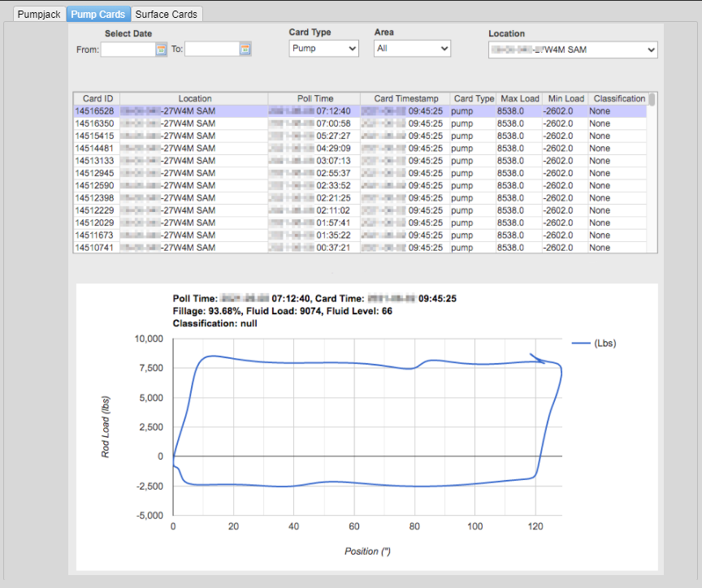Select card row 14511673
The image size is (702, 588).
point(361,236)
